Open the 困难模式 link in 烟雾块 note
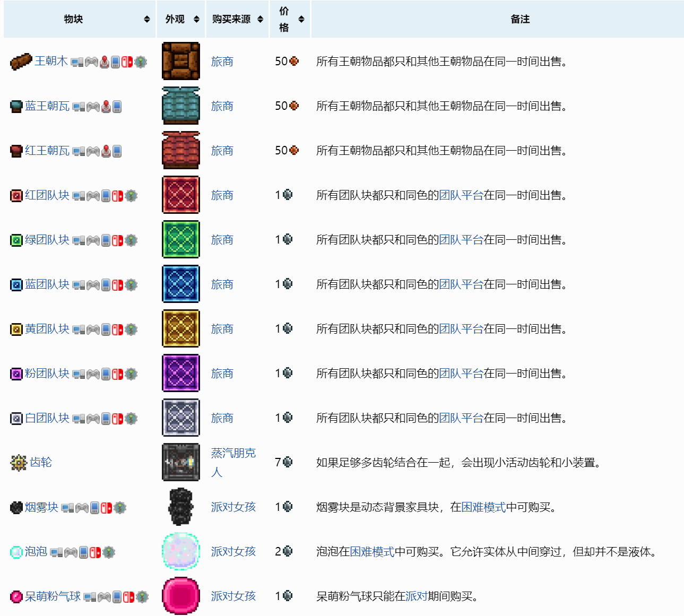Image resolution: width=684 pixels, height=616 pixels. pyautogui.click(x=483, y=507)
